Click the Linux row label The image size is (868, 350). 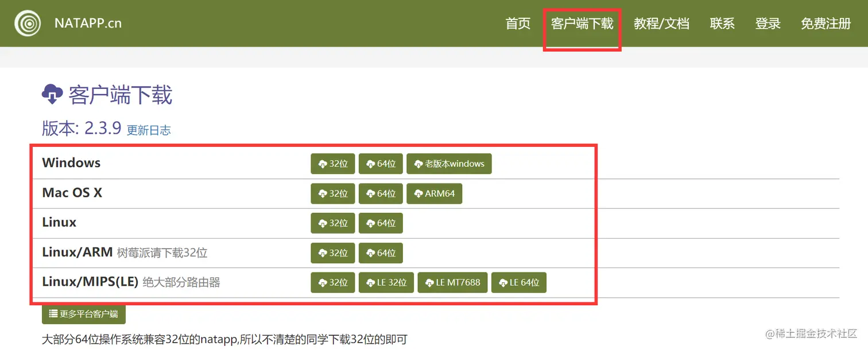point(59,222)
